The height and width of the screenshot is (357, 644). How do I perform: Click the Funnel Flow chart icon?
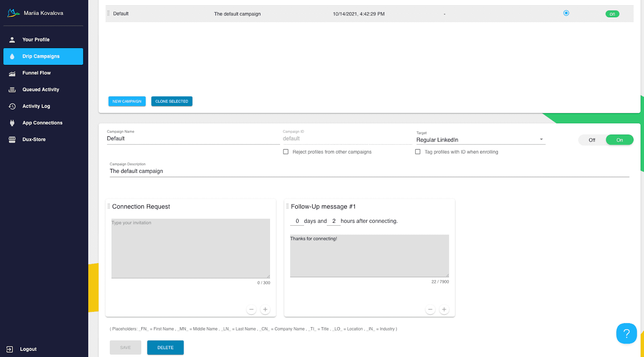[x=12, y=73]
